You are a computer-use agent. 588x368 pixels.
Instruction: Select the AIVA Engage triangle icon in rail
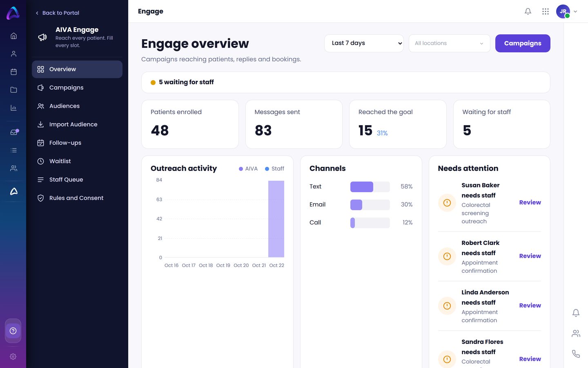tap(13, 191)
